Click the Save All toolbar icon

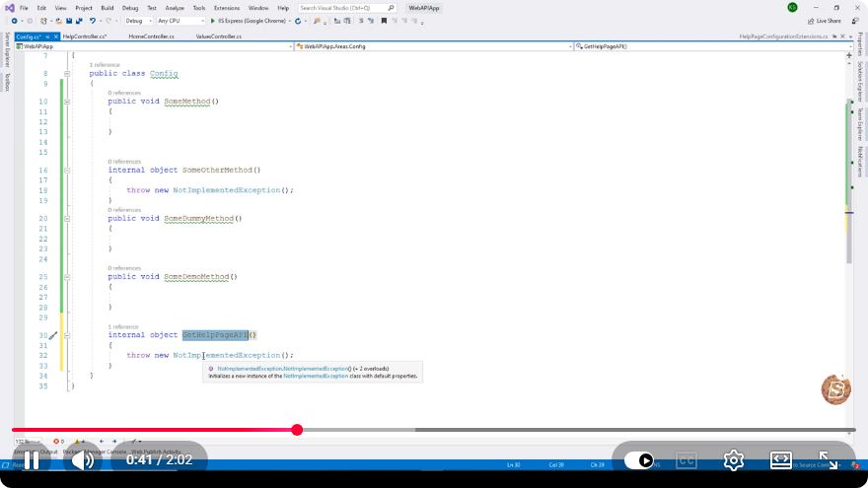[79, 21]
